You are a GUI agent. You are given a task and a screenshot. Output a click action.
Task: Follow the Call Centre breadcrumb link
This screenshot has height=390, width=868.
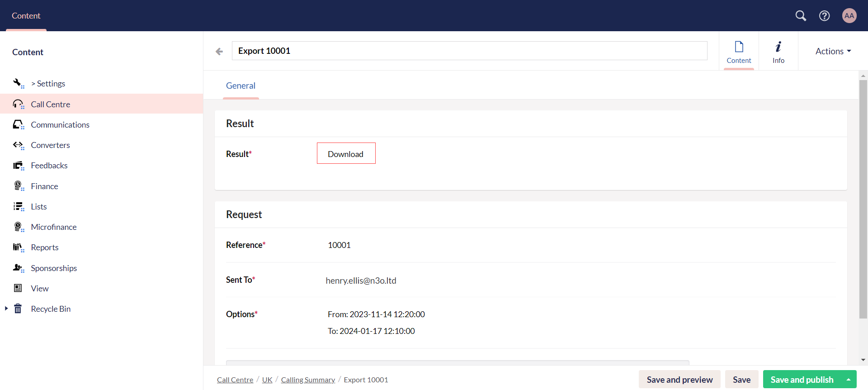click(x=235, y=380)
